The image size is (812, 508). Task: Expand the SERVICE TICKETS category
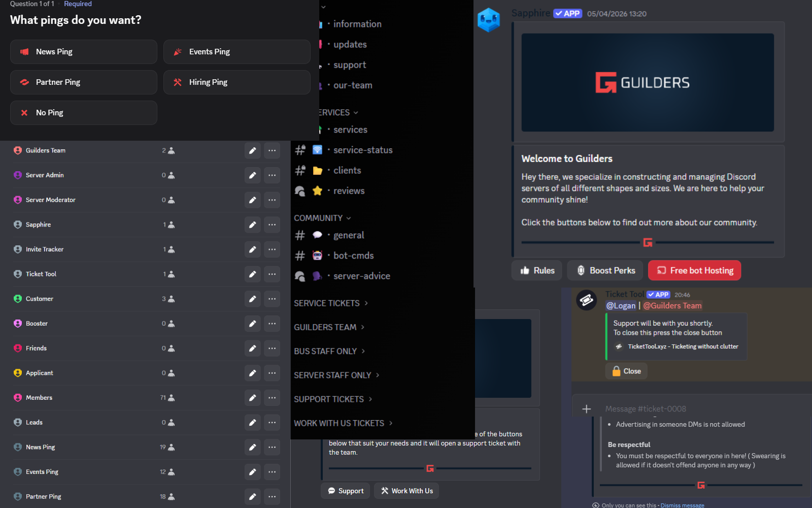(331, 303)
